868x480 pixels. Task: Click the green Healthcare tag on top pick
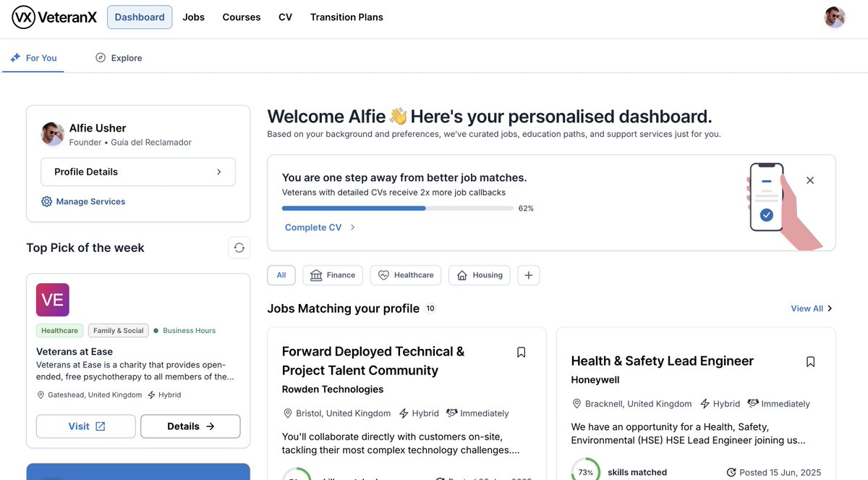click(59, 331)
